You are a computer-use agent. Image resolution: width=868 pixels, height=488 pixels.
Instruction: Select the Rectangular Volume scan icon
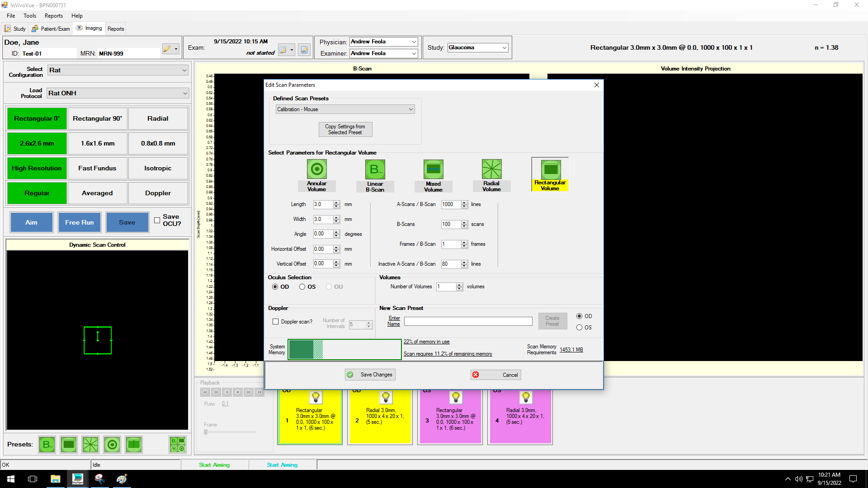(x=550, y=169)
